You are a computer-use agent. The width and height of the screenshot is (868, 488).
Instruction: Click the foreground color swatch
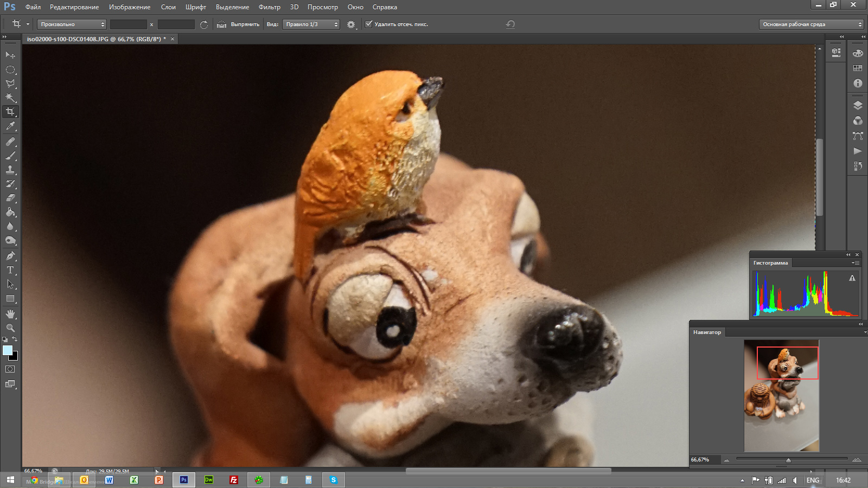click(8, 350)
